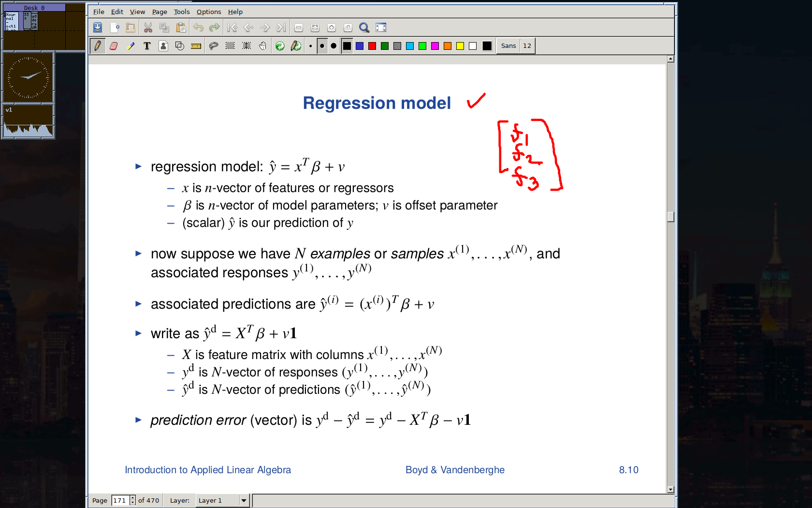
Task: Click the page number input field
Action: [x=120, y=500]
